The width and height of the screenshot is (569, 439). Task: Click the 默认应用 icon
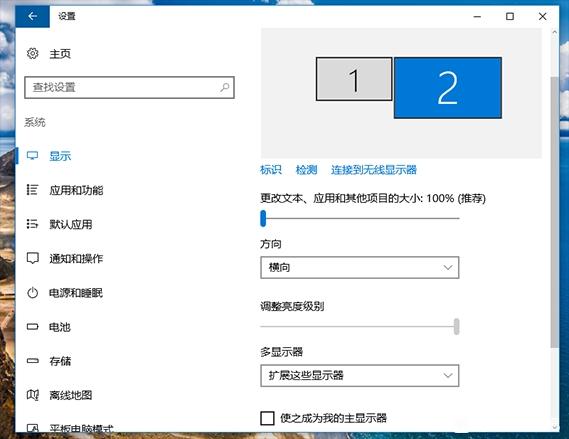32,224
